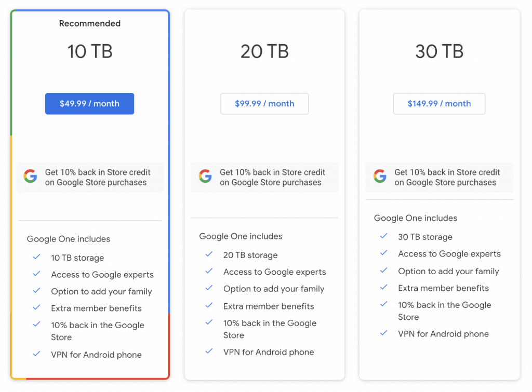Click the checkmark beside Extra member benefits
This screenshot has width=532, height=392.
[36, 308]
